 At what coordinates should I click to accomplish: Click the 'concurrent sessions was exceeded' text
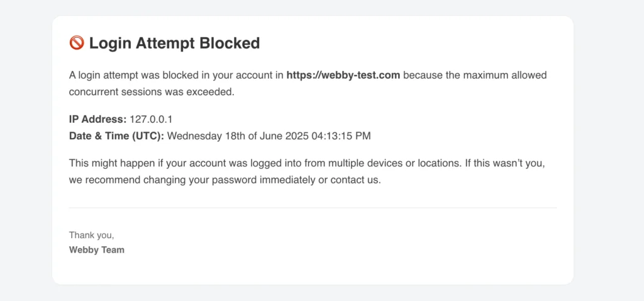coord(152,92)
